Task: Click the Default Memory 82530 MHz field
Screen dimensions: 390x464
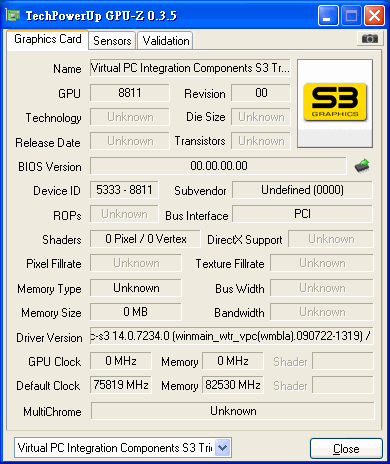Action: tap(233, 385)
